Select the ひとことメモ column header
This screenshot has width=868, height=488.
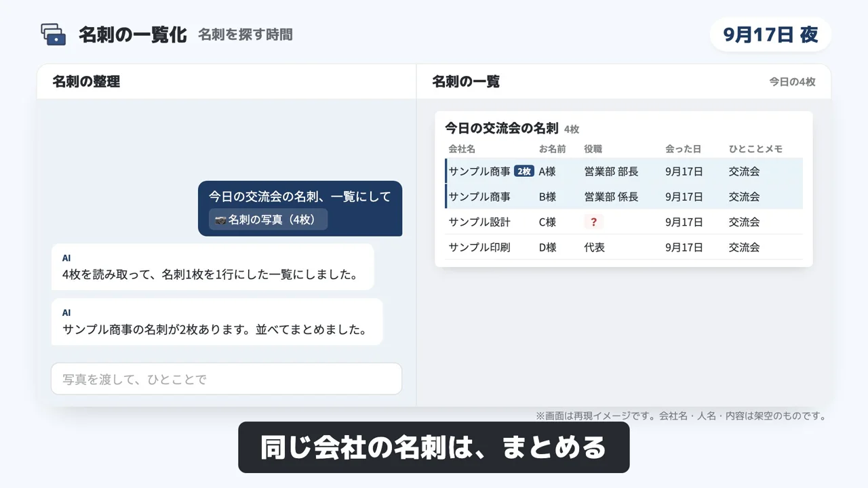click(755, 149)
